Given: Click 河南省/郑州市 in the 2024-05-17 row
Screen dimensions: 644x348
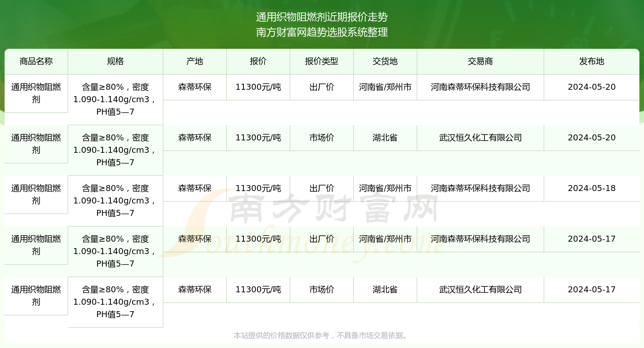Looking at the screenshot, I should 385,239.
